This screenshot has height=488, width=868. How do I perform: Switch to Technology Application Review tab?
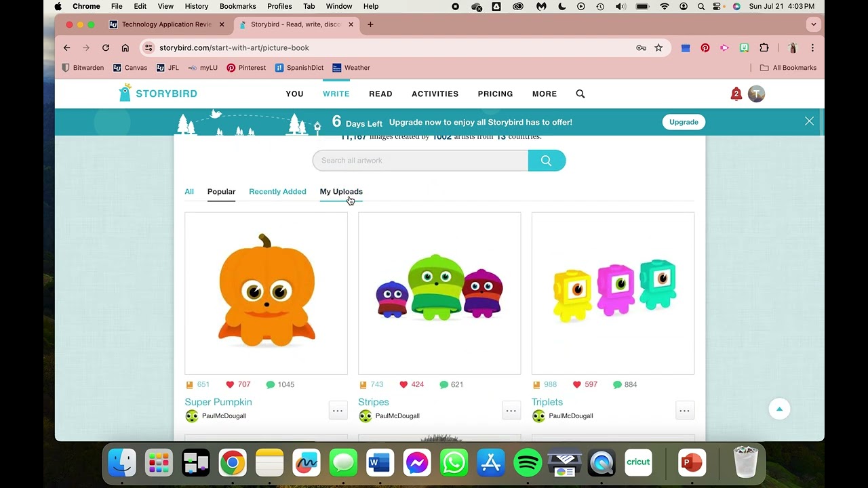pyautogui.click(x=166, y=24)
